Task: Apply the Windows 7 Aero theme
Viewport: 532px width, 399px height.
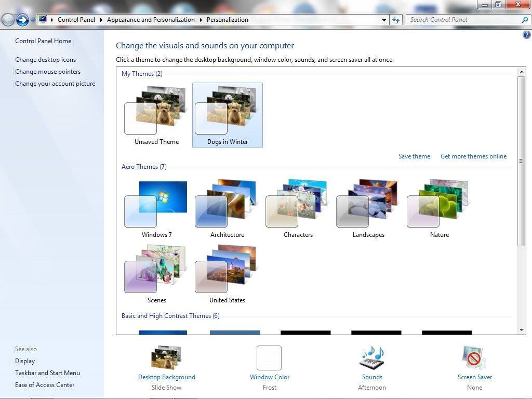Action: click(x=156, y=208)
